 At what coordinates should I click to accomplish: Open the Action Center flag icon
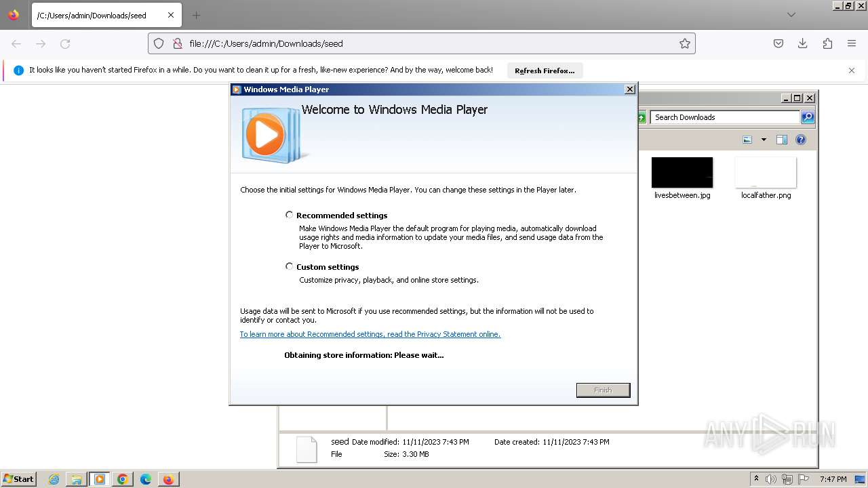coord(804,479)
